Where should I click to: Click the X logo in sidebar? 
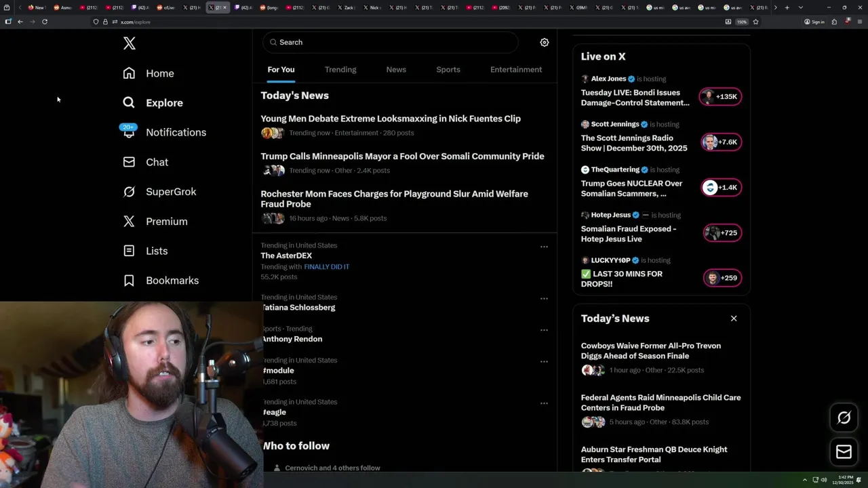tap(130, 43)
